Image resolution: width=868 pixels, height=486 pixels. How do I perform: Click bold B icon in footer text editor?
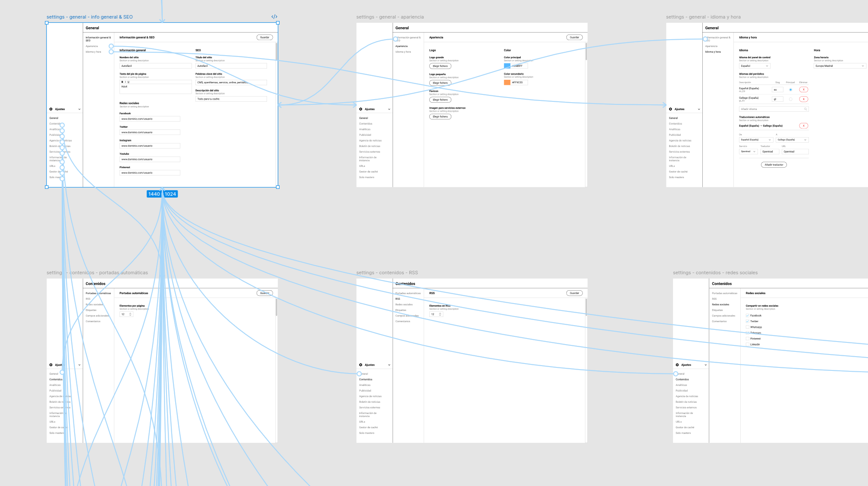(122, 82)
